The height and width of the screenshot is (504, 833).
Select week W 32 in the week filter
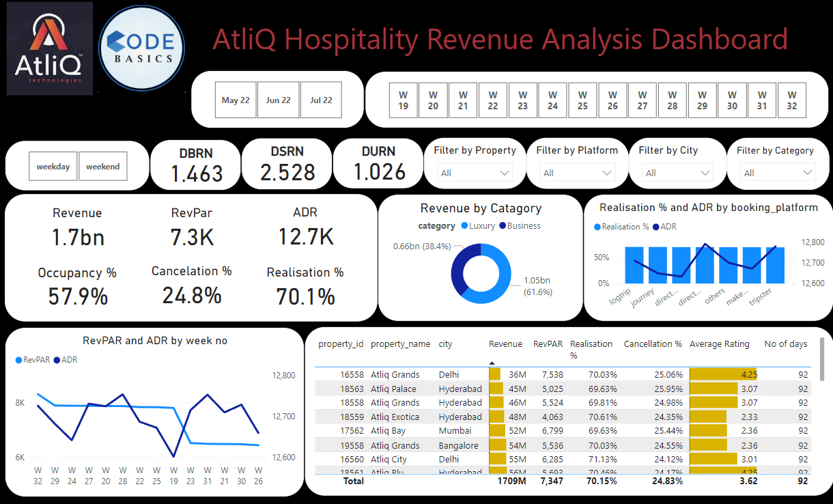click(792, 100)
